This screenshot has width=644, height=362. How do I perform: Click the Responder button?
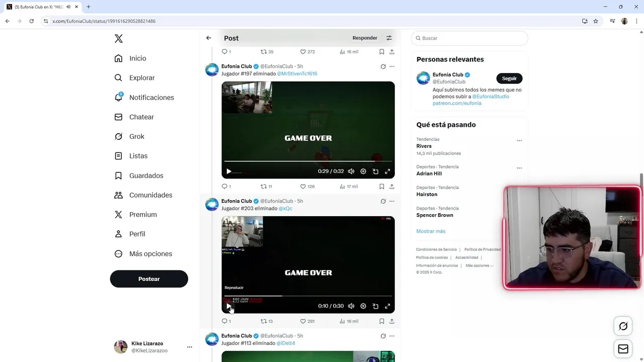pyautogui.click(x=365, y=38)
